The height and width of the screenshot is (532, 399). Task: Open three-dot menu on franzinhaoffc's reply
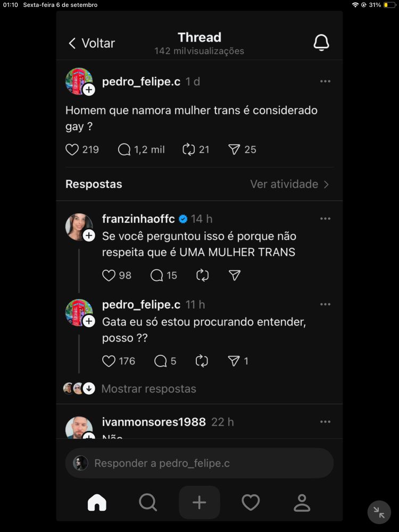pos(325,219)
